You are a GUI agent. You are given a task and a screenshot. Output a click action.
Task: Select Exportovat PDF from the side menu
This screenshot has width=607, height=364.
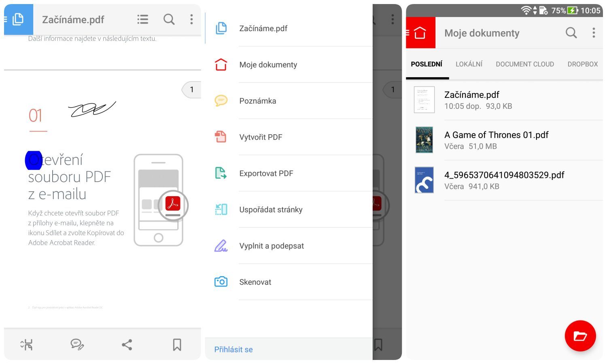(266, 174)
